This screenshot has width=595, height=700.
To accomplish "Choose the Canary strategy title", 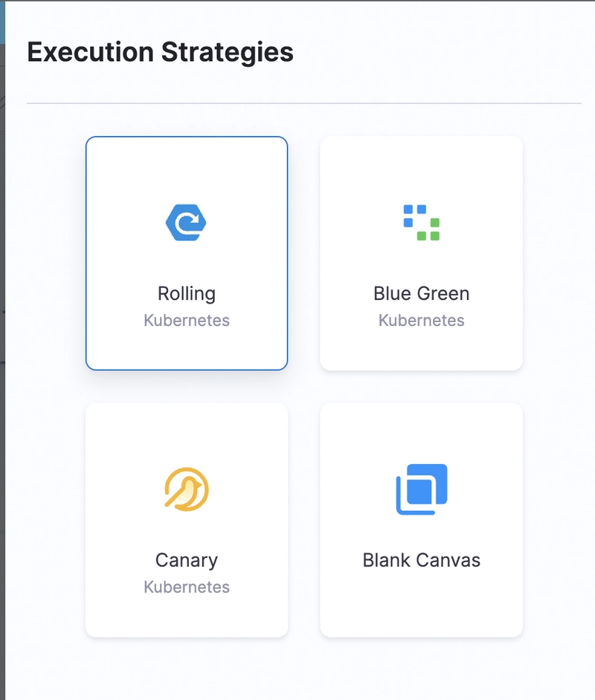I will 187,560.
